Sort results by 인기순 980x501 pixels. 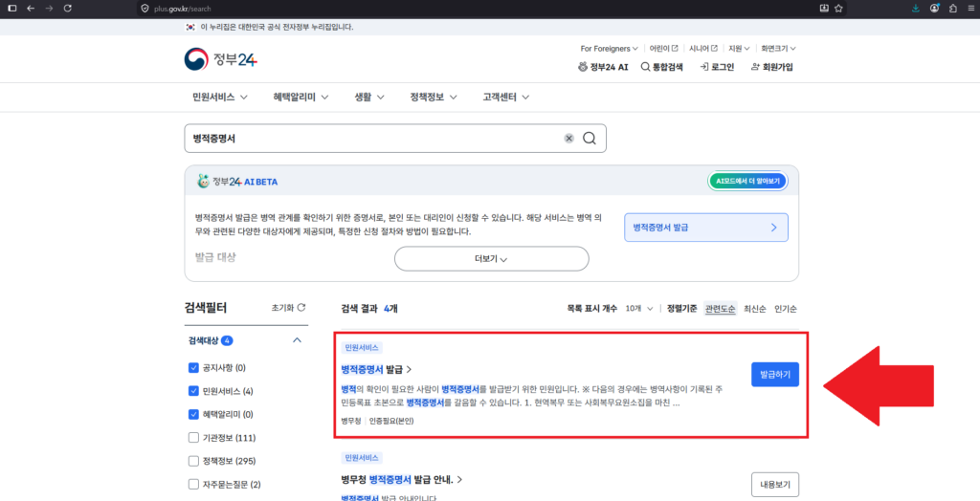pyautogui.click(x=786, y=309)
